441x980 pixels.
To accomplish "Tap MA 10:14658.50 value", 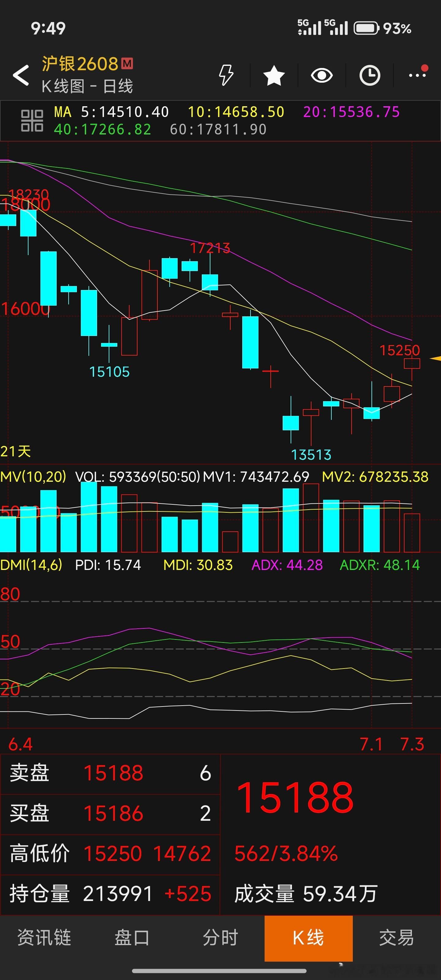I will [x=236, y=112].
